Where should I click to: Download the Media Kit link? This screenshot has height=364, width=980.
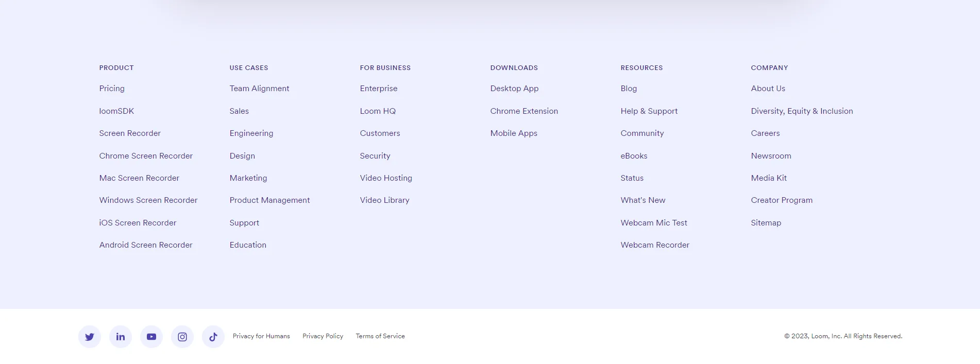(x=769, y=178)
